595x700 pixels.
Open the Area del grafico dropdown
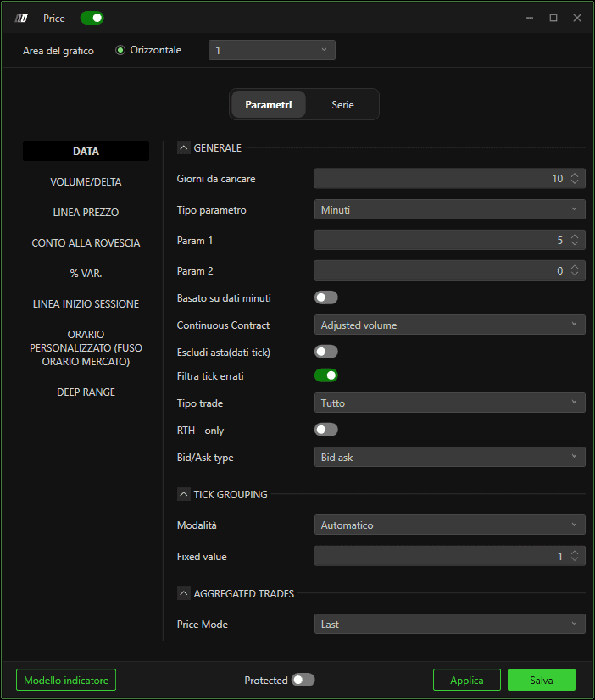272,50
